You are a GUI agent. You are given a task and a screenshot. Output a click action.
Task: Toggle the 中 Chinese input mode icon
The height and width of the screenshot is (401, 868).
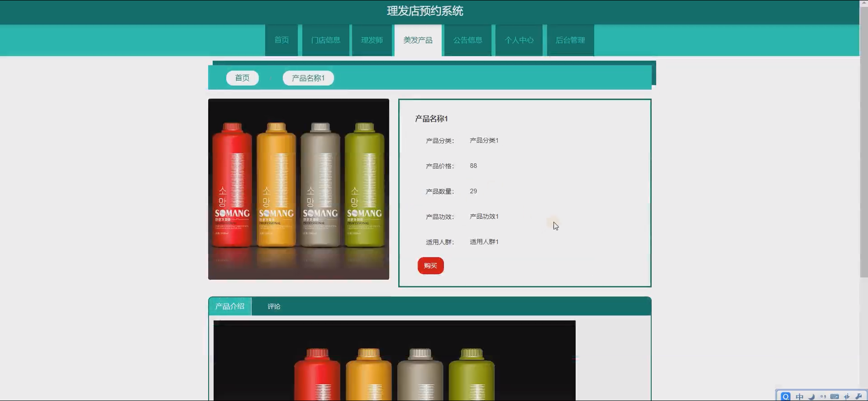800,396
